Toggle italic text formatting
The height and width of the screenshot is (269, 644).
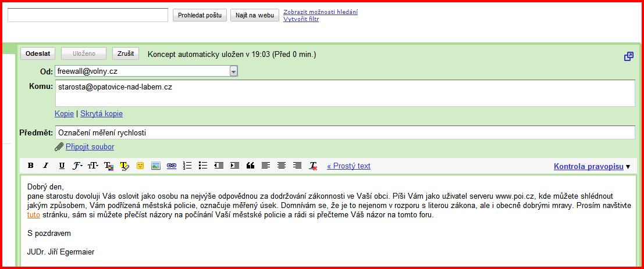pyautogui.click(x=46, y=166)
